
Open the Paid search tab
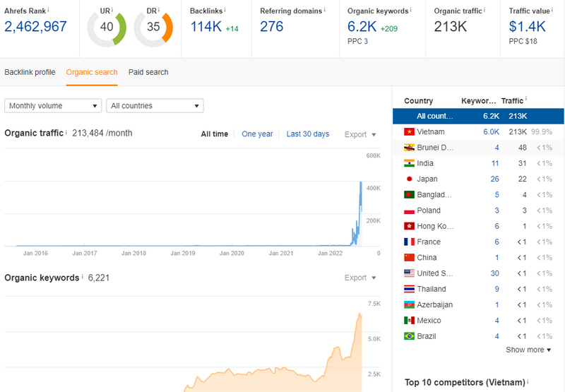[148, 72]
